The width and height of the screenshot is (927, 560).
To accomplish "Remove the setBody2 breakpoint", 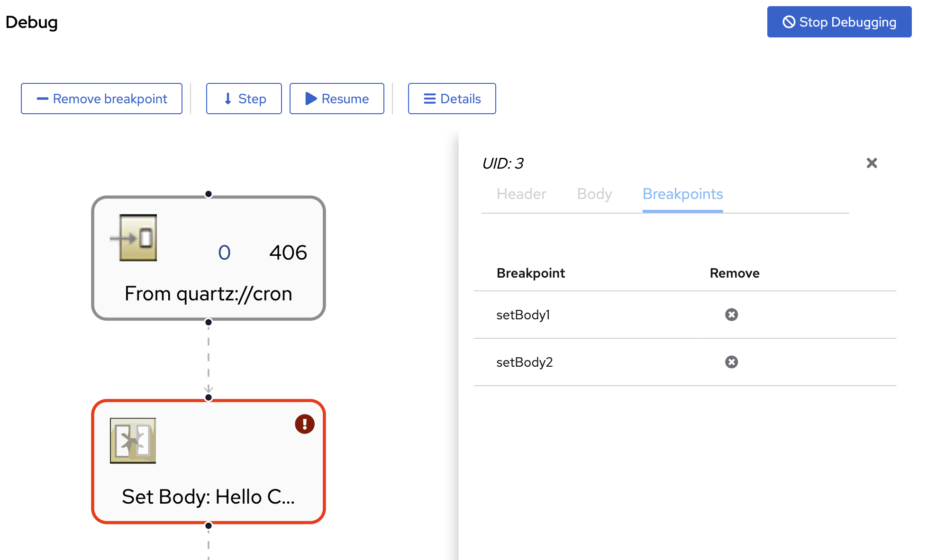I will (731, 362).
